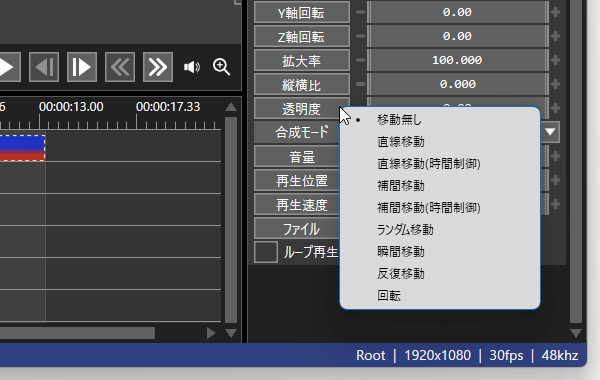Screen dimensions: 600x380
Task: Click the 拡大率 value slider track
Action: click(458, 60)
